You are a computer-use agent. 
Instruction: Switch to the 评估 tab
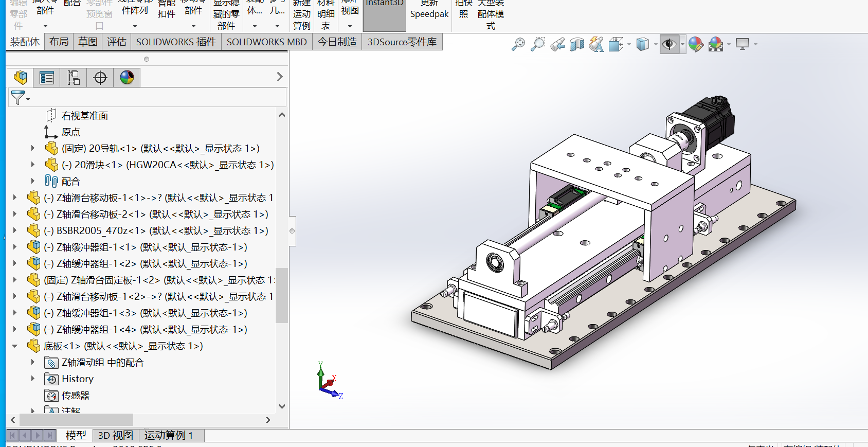117,42
